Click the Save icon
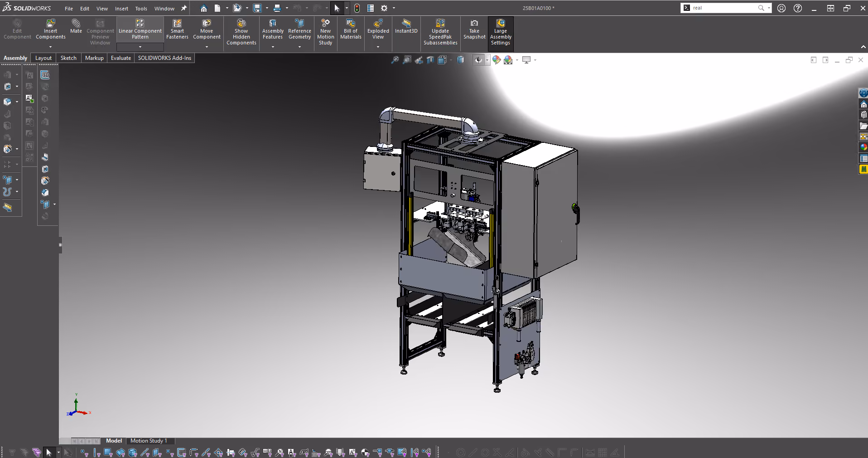 [x=257, y=8]
